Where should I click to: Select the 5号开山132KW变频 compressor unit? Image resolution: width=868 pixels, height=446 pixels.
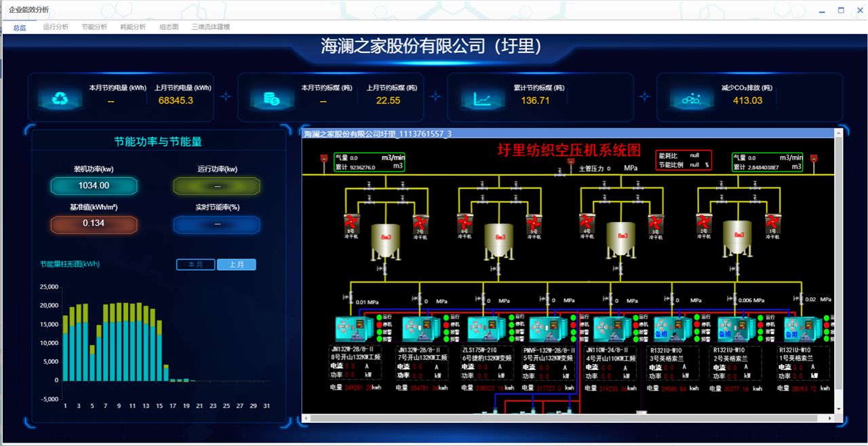click(x=549, y=329)
